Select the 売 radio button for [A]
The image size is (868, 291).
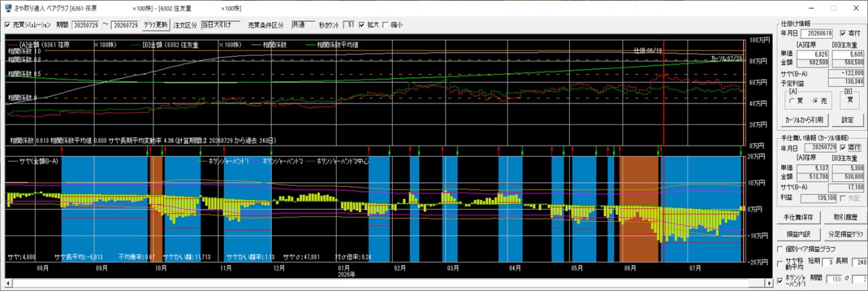[x=815, y=100]
